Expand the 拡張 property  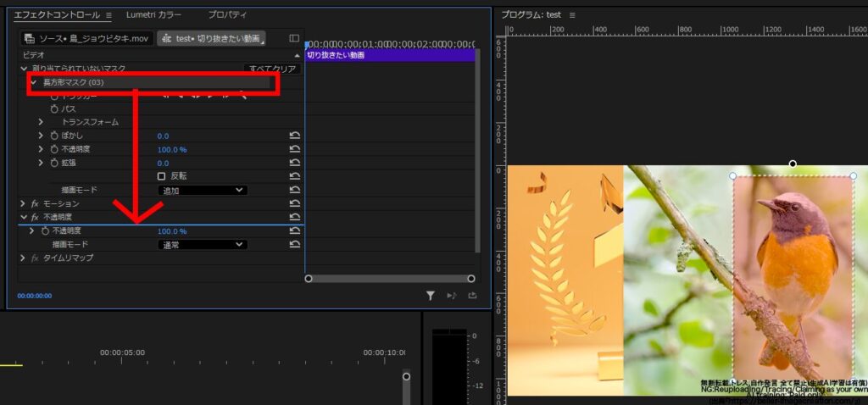pyautogui.click(x=41, y=163)
